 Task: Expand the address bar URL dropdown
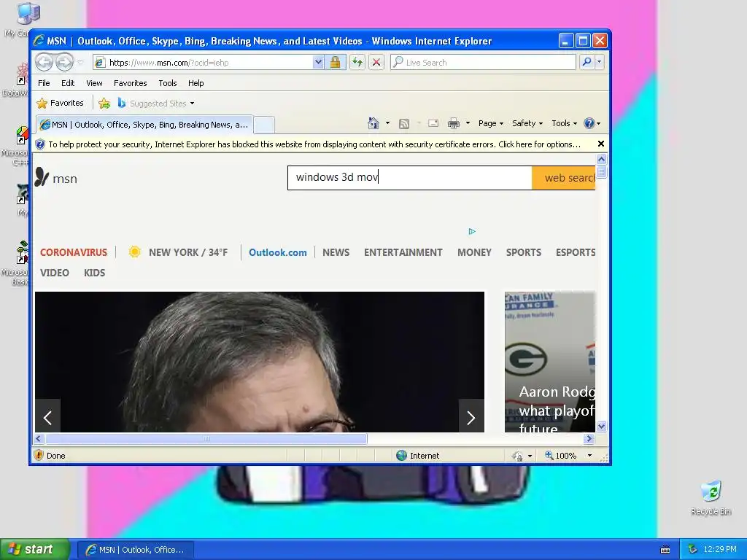[318, 63]
